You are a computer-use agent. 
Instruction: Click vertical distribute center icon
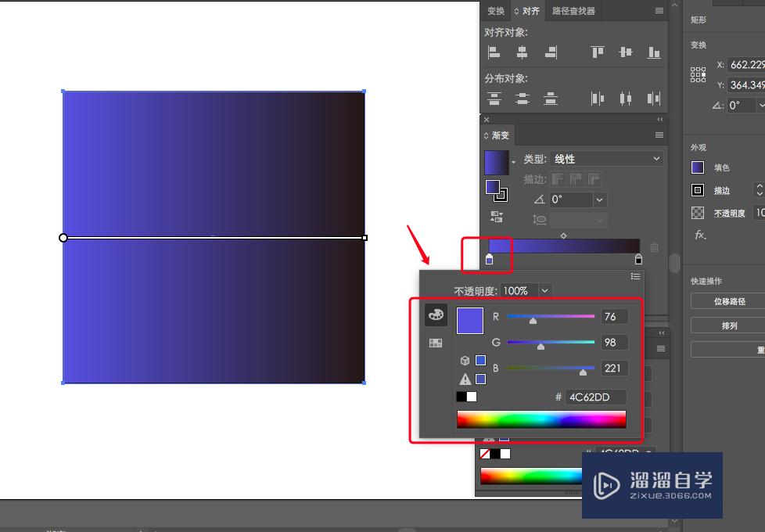pos(522,99)
